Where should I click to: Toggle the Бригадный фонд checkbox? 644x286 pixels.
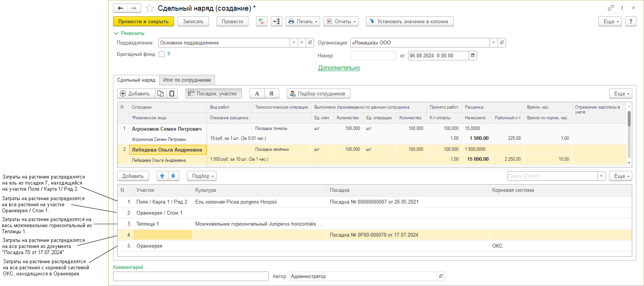click(162, 54)
